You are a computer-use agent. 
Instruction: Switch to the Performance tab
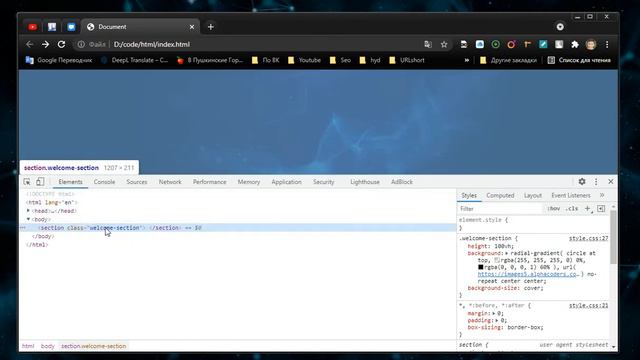pos(209,182)
